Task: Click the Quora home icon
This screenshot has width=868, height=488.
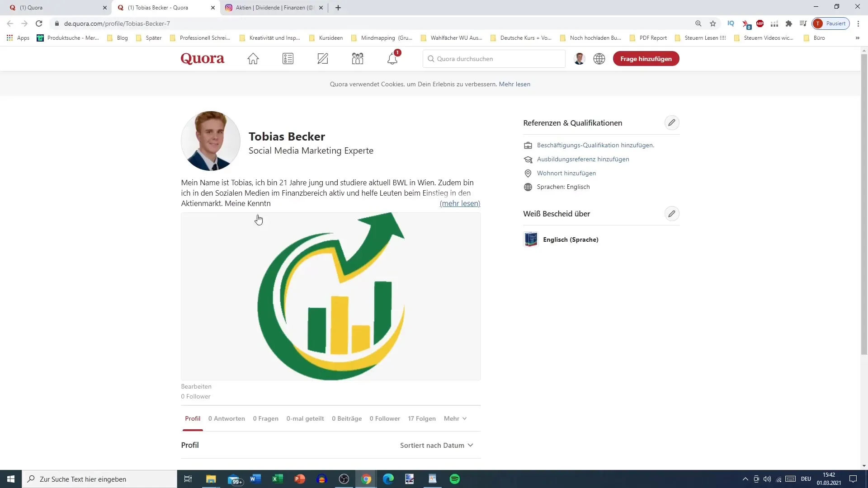Action: [x=253, y=58]
